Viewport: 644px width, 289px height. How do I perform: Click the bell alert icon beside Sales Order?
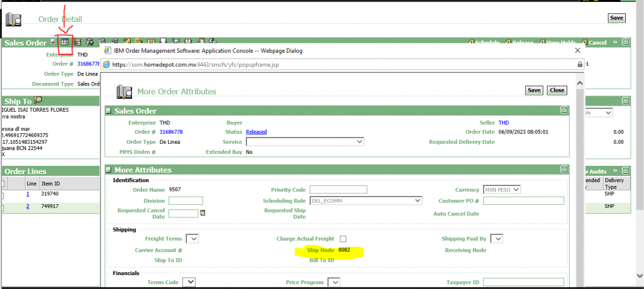53,42
